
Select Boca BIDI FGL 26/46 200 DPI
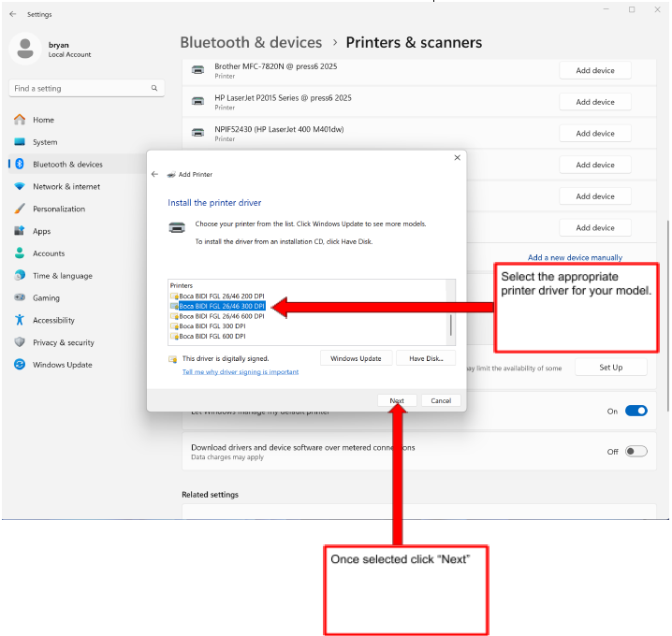click(x=222, y=296)
